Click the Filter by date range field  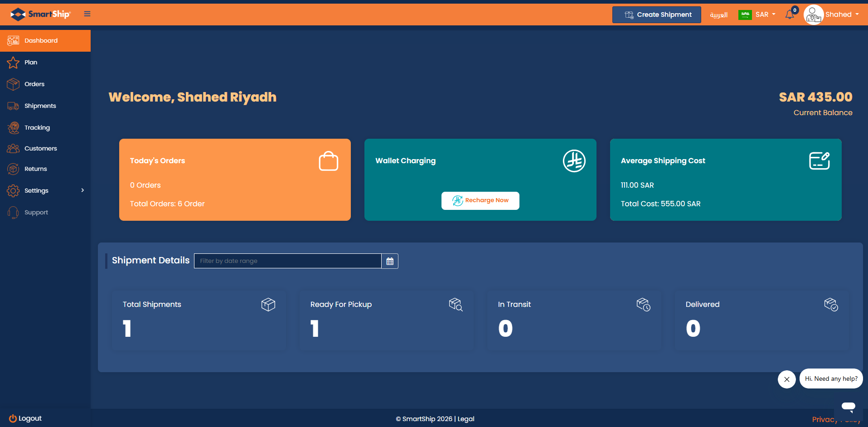coord(287,261)
